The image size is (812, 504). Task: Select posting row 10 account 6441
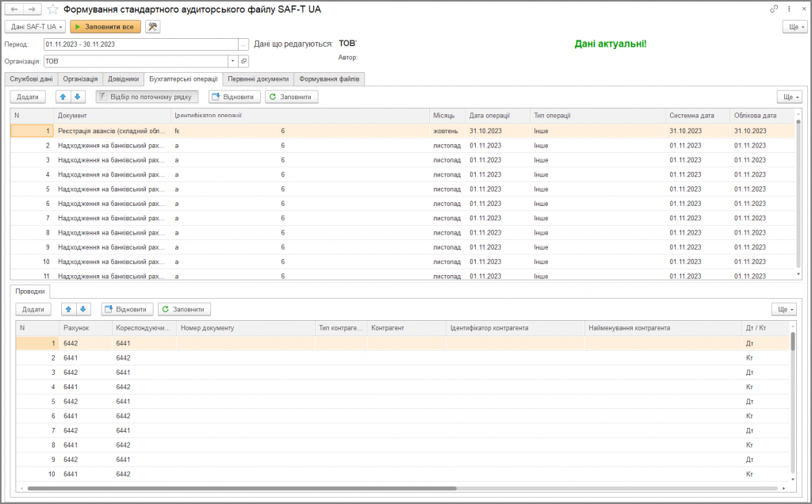86,474
